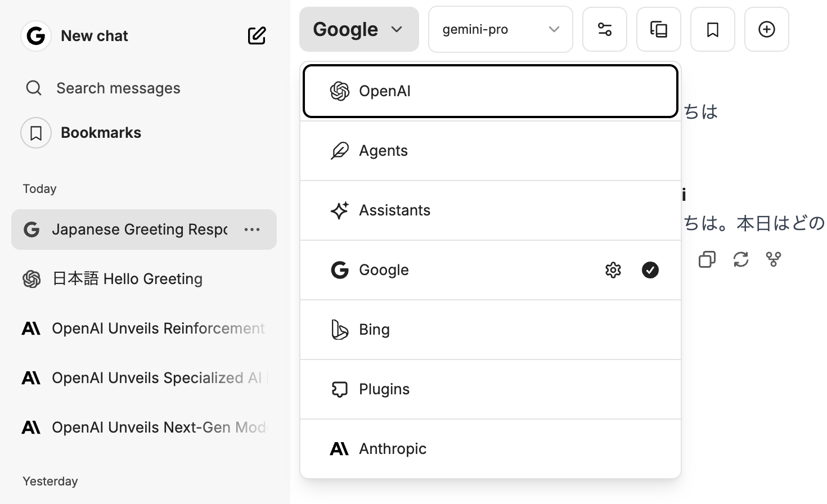
Task: Click the Search messages field
Action: point(118,88)
